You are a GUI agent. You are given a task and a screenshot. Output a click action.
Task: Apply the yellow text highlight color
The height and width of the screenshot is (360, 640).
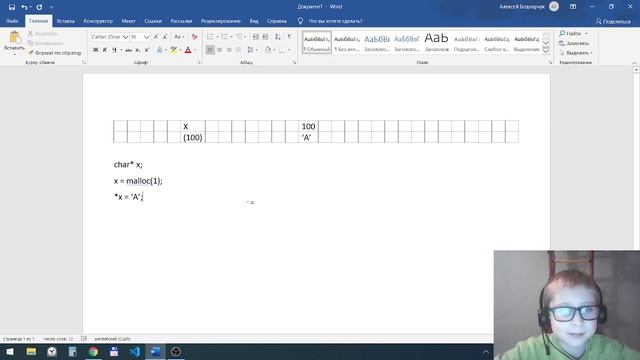174,50
